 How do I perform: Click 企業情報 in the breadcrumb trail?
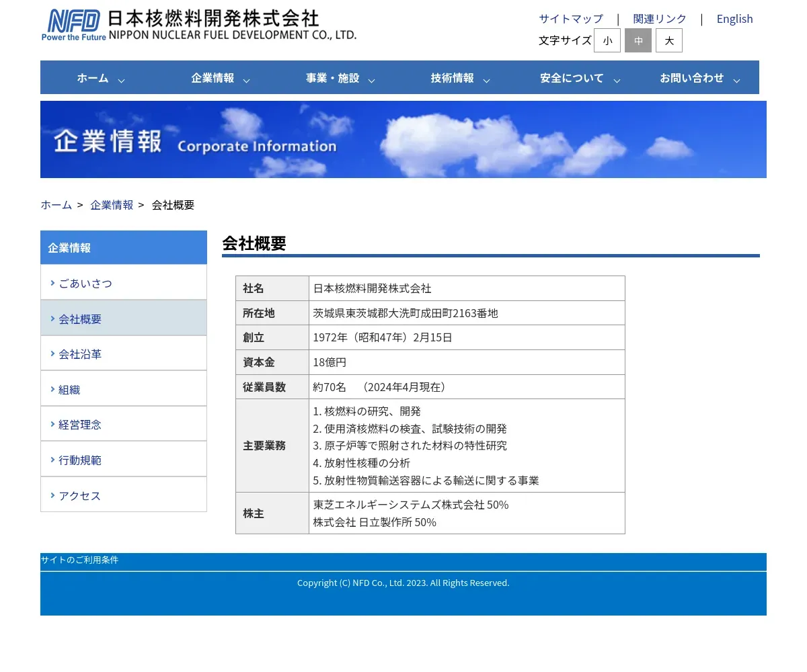pos(112,205)
